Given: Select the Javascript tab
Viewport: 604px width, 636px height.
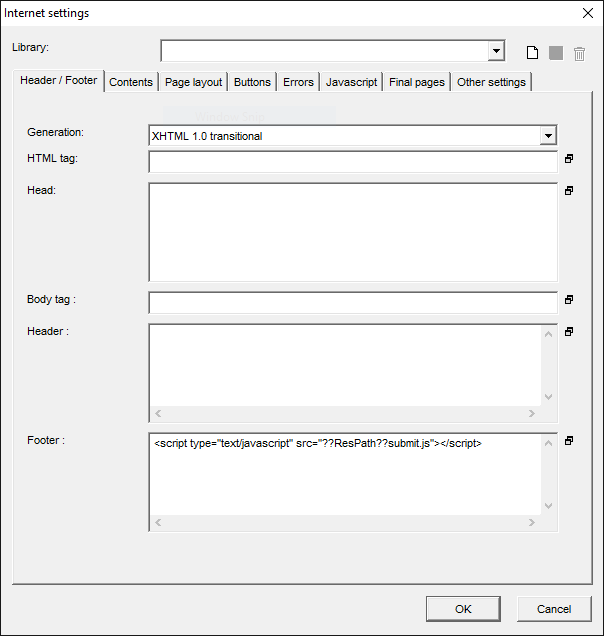Looking at the screenshot, I should point(351,82).
